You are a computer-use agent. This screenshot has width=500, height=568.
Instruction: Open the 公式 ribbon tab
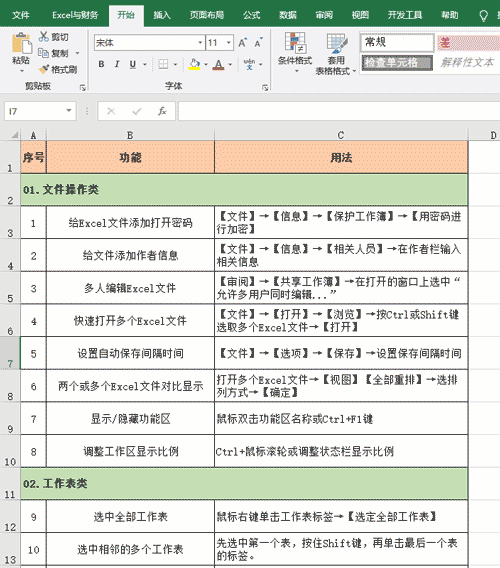(x=251, y=15)
